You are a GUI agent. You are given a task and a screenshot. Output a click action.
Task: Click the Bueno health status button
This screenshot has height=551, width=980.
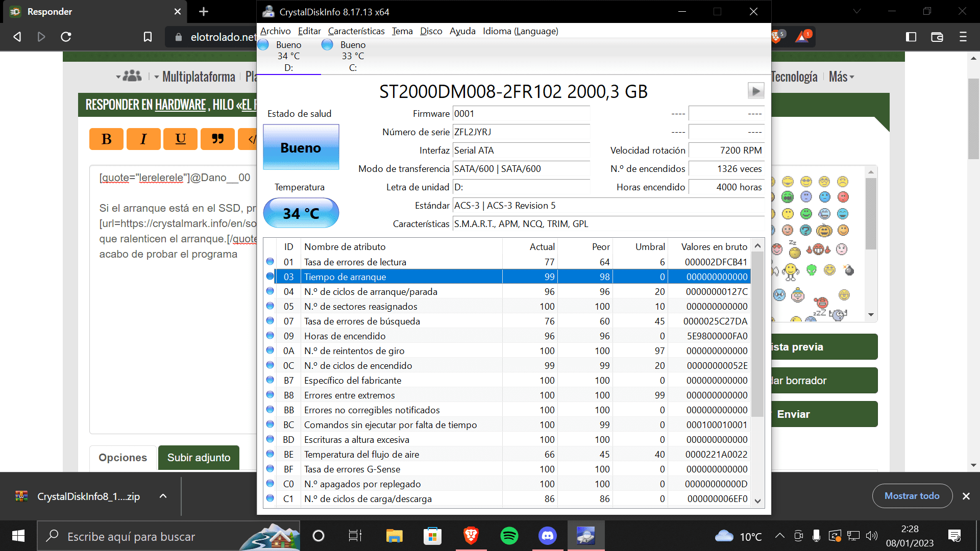click(x=301, y=147)
